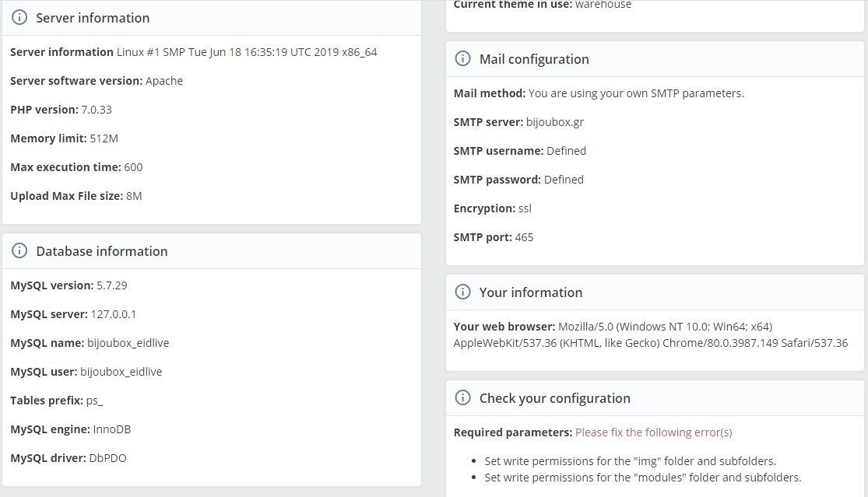The height and width of the screenshot is (497, 868).
Task: Click the Memory limit 512M line
Action: pyautogui.click(x=64, y=138)
